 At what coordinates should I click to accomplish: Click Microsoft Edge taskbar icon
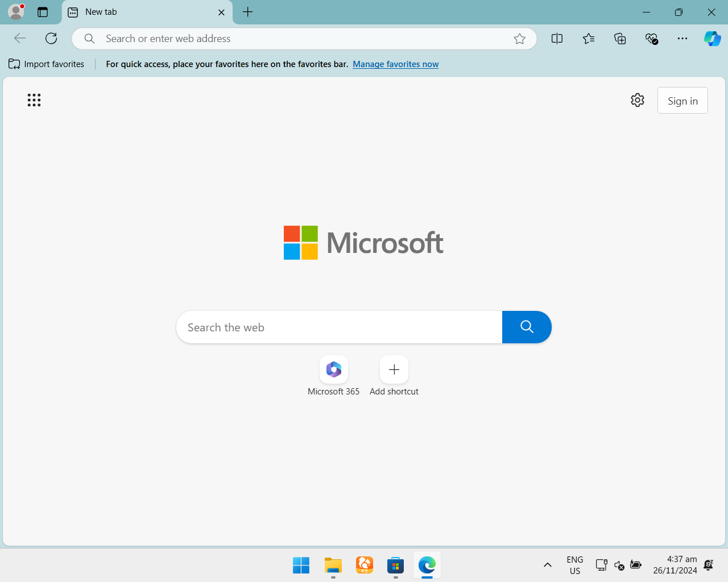pyautogui.click(x=427, y=565)
